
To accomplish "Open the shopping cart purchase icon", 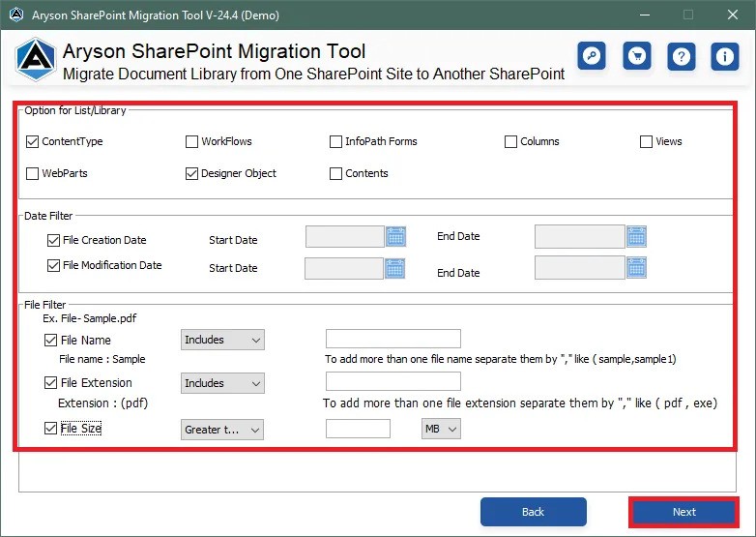I will pyautogui.click(x=636, y=56).
